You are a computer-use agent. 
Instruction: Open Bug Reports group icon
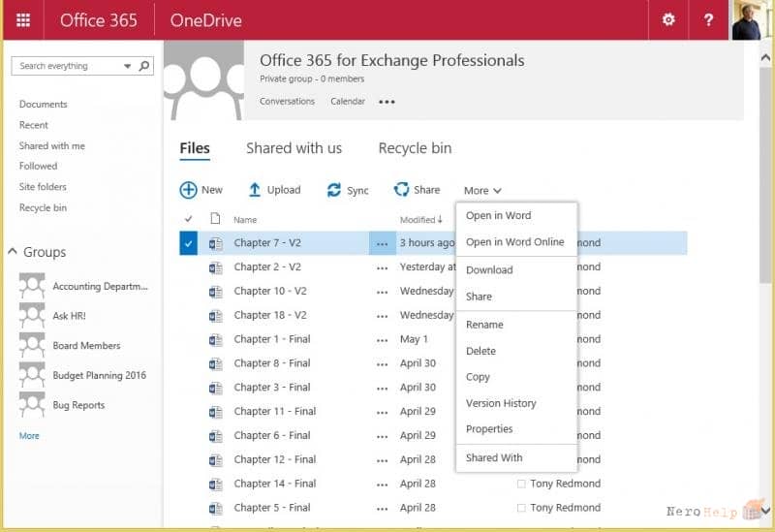[x=32, y=404]
